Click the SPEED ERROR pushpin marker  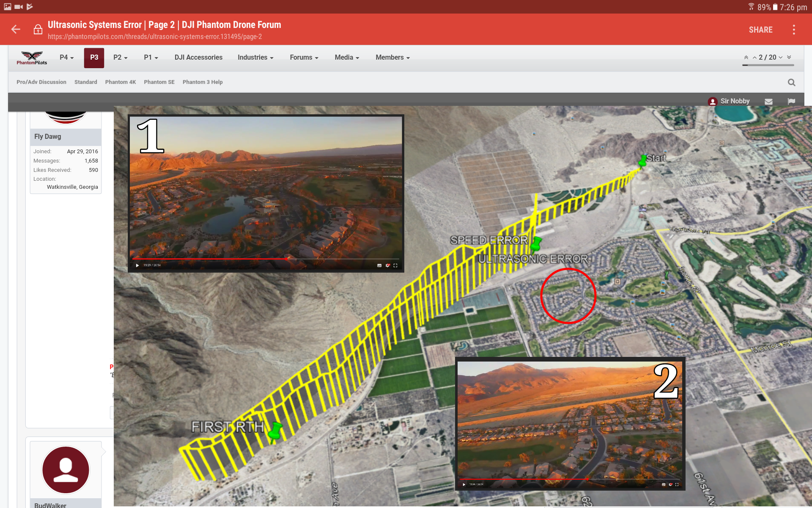click(x=535, y=246)
